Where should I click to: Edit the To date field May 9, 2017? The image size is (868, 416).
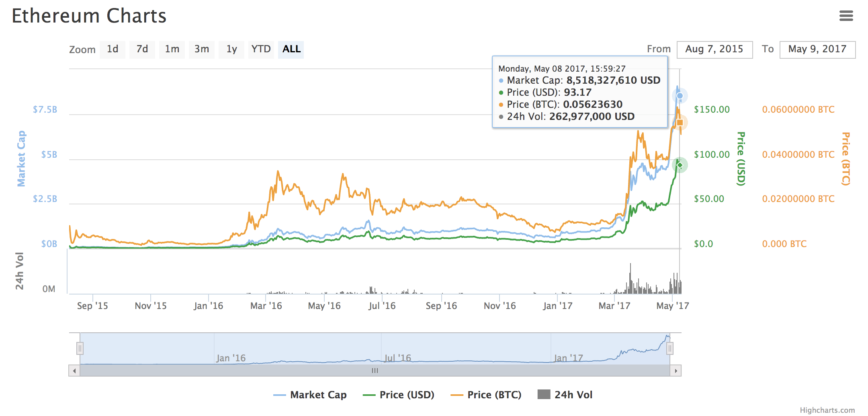(x=817, y=49)
